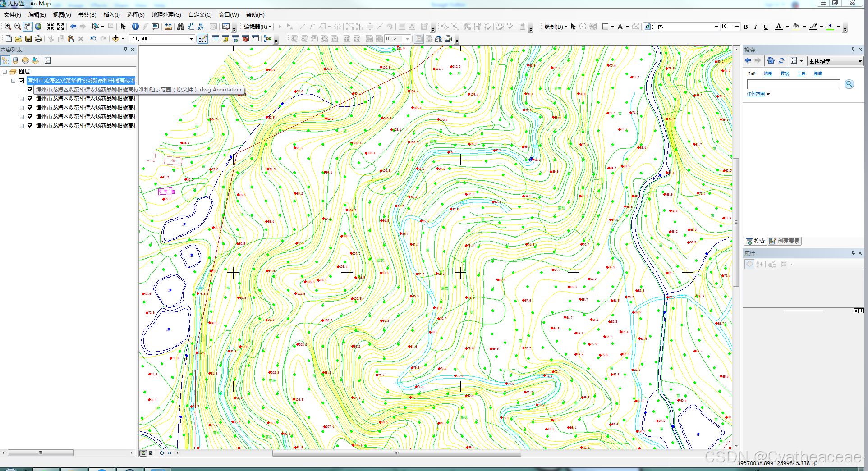Expand the second sublayer tree node

[22, 99]
